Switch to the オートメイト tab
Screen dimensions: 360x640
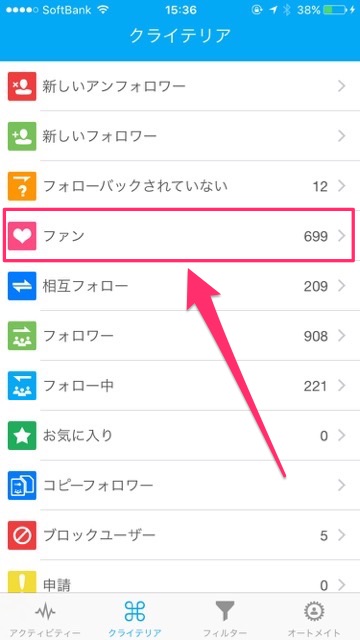click(314, 617)
